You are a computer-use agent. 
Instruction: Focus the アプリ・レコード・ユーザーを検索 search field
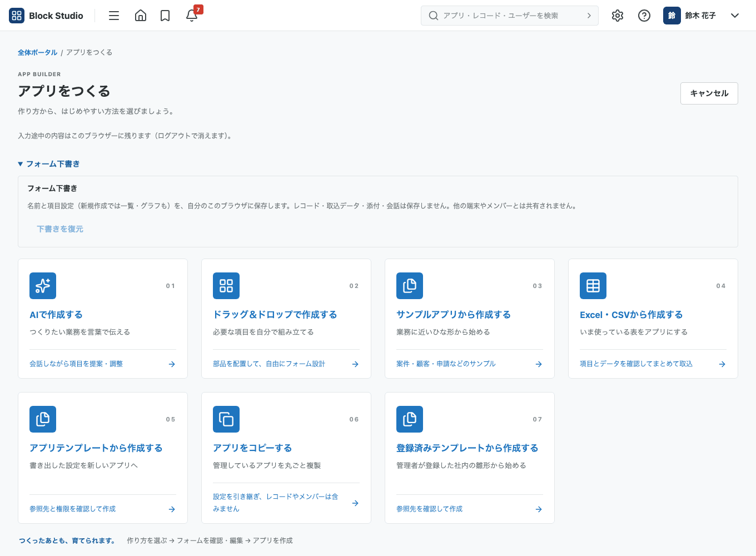510,16
